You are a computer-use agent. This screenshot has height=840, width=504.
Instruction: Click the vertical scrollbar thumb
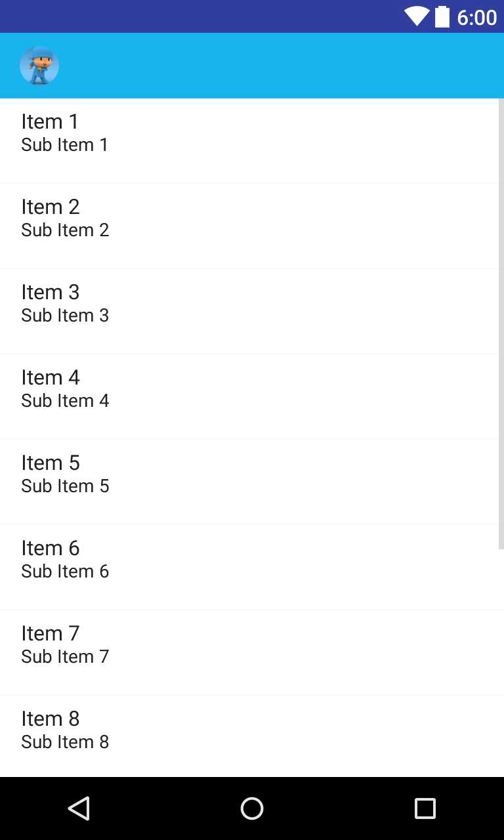click(501, 324)
